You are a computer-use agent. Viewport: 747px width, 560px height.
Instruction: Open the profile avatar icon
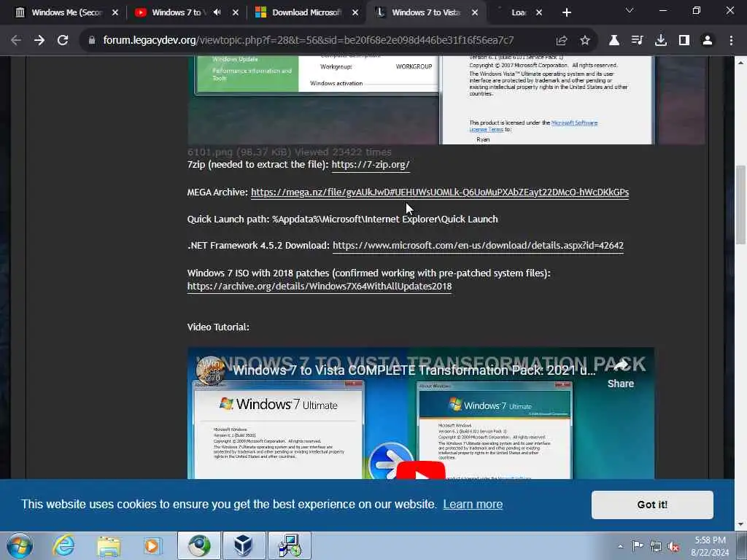708,41
